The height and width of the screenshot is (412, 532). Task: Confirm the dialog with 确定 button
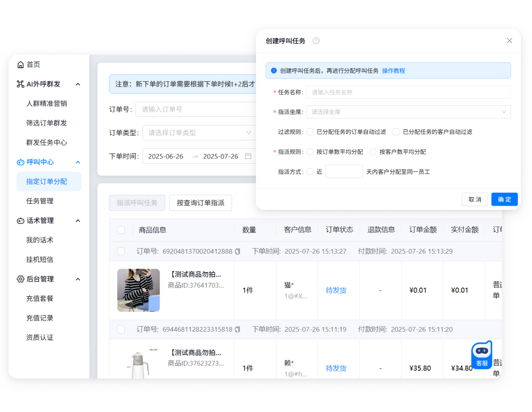pos(504,199)
